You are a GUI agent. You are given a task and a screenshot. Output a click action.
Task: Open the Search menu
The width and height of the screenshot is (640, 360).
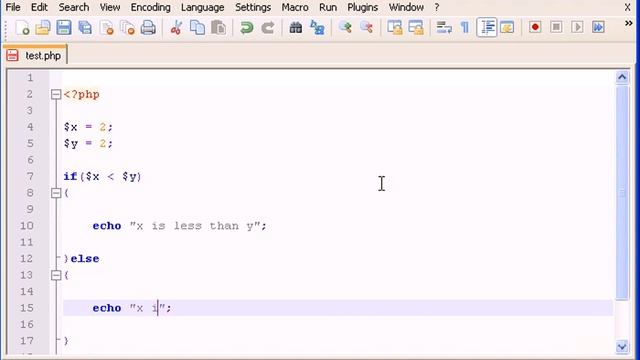click(73, 7)
